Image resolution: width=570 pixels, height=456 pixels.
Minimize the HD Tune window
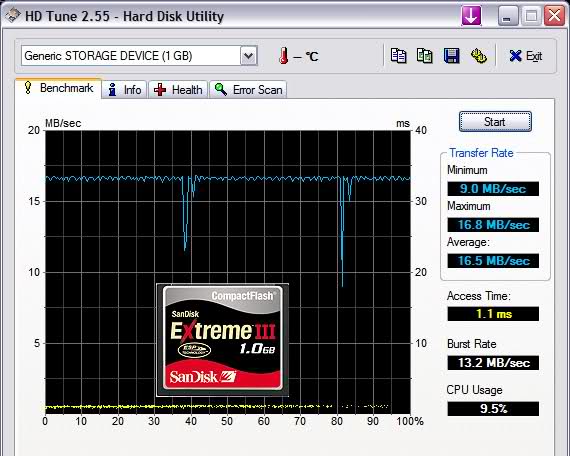pos(508,16)
